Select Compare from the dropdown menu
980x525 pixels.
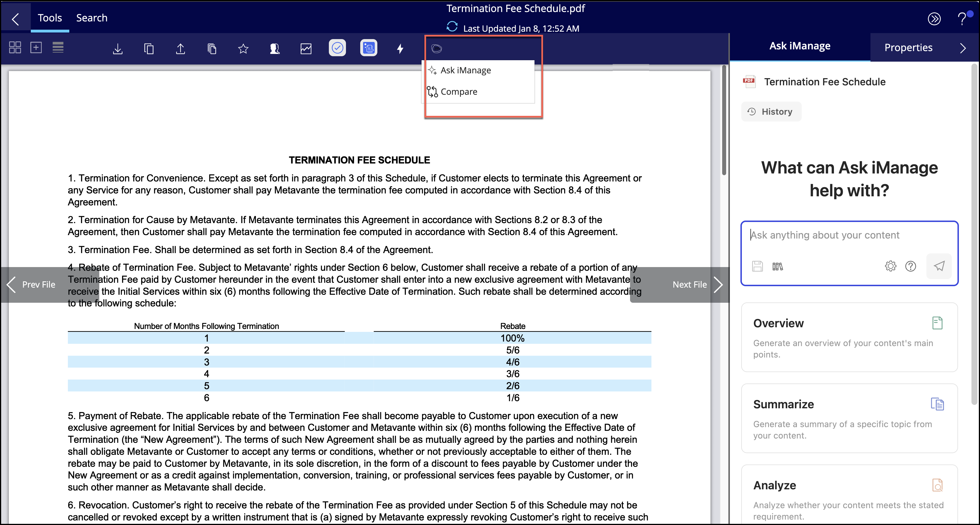[459, 92]
